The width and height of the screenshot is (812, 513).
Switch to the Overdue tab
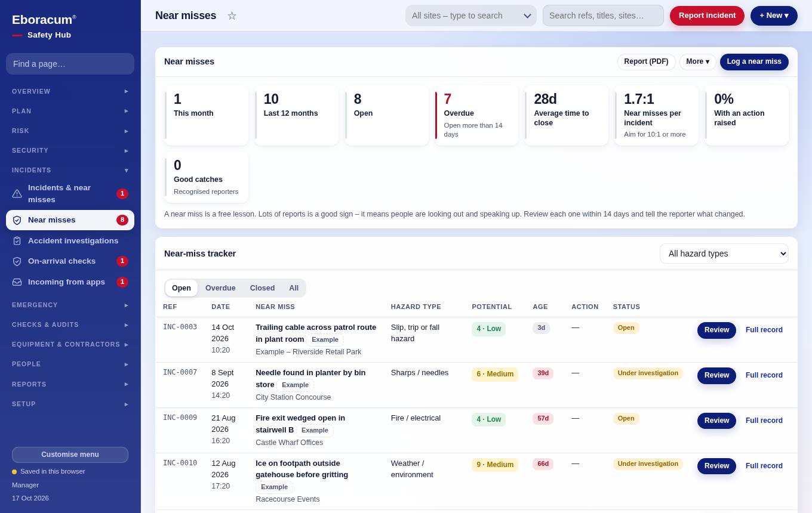[220, 288]
